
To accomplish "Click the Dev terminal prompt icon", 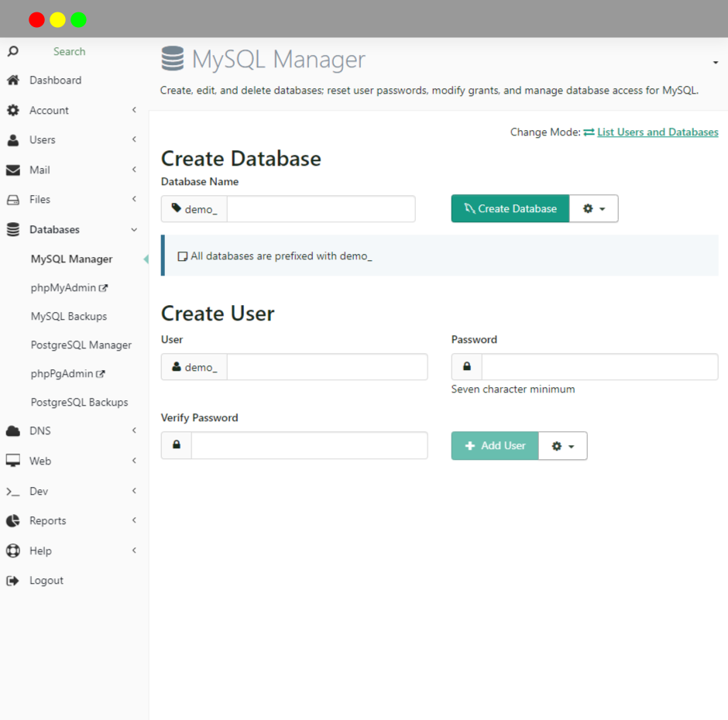I will click(x=13, y=492).
